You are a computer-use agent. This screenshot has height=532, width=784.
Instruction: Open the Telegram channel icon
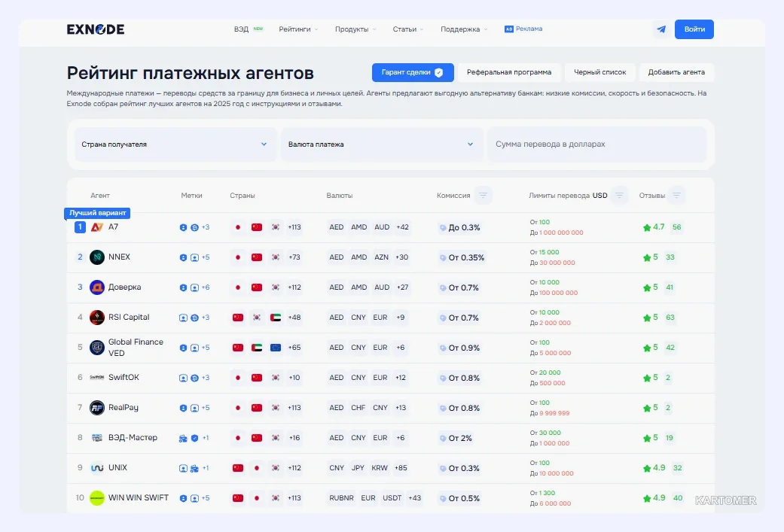661,29
